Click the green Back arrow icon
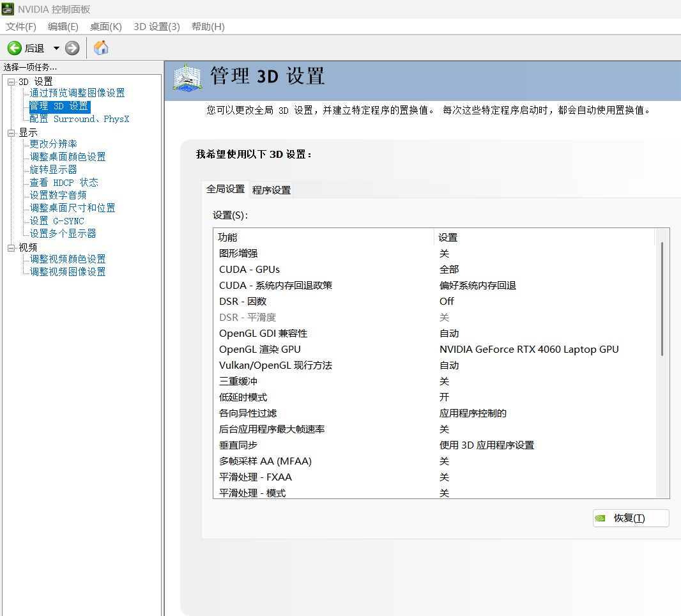This screenshot has width=681, height=616. pyautogui.click(x=14, y=48)
